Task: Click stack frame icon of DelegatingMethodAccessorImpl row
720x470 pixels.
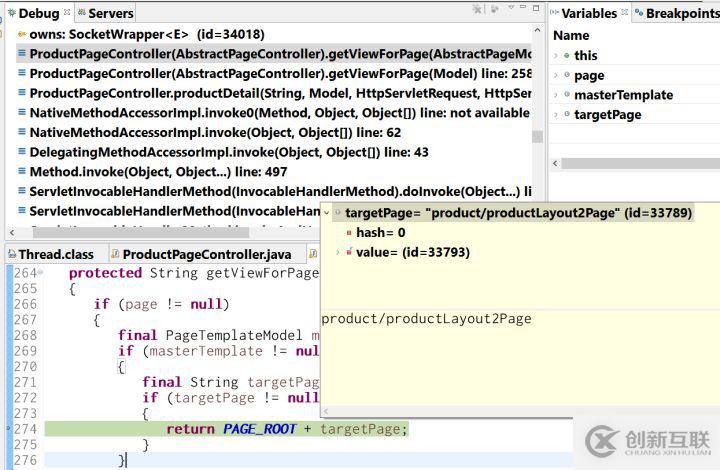Action: (22, 151)
